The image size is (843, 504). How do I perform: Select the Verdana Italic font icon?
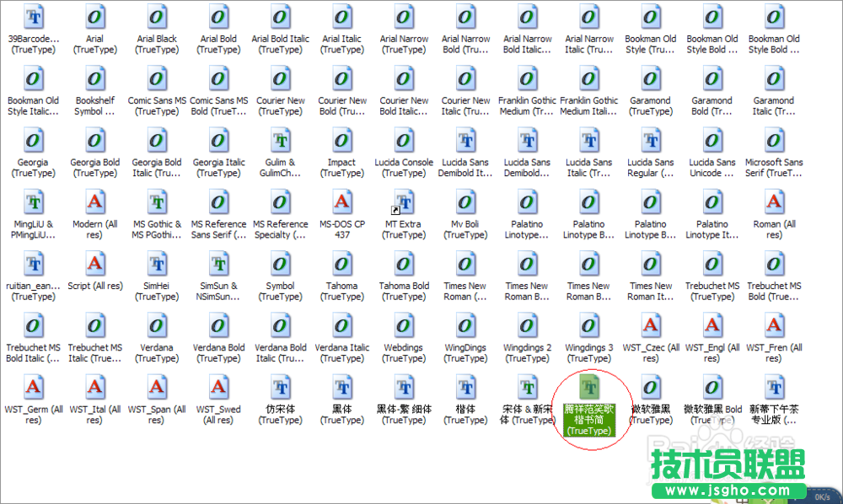click(x=342, y=324)
